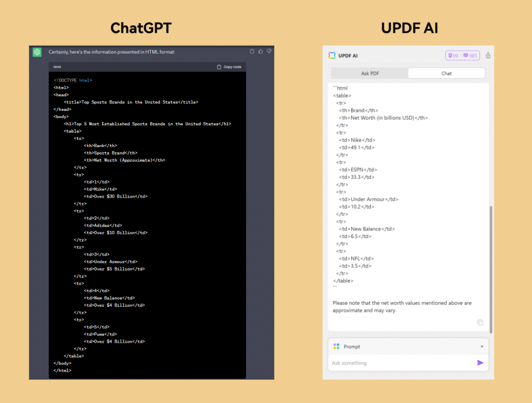Copy the ChatGPT response with clipboard icon
The image size is (532, 403).
[252, 51]
